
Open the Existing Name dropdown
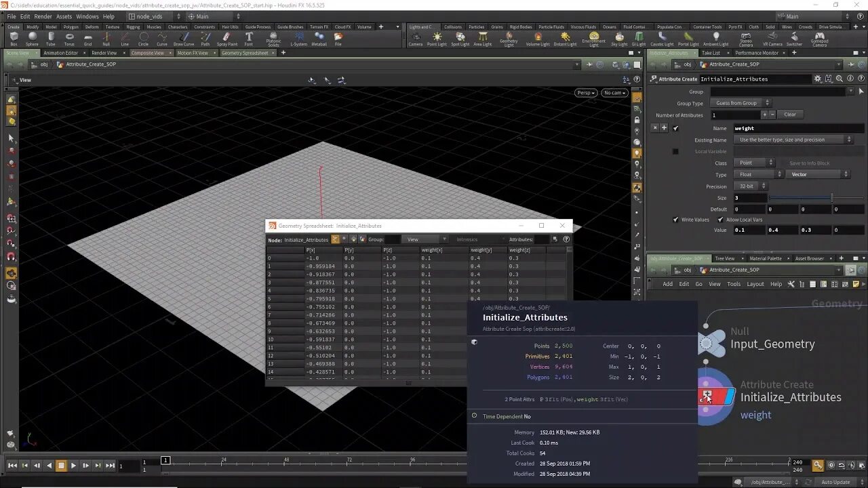click(x=793, y=140)
